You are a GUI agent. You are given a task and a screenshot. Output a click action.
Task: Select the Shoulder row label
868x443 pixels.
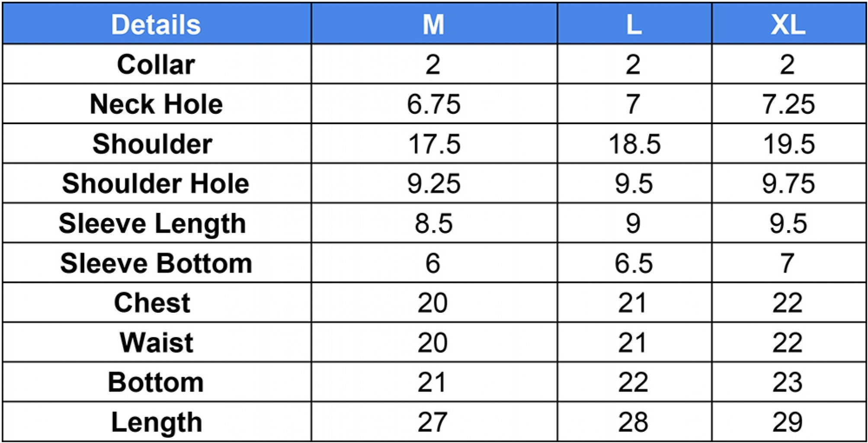point(152,144)
